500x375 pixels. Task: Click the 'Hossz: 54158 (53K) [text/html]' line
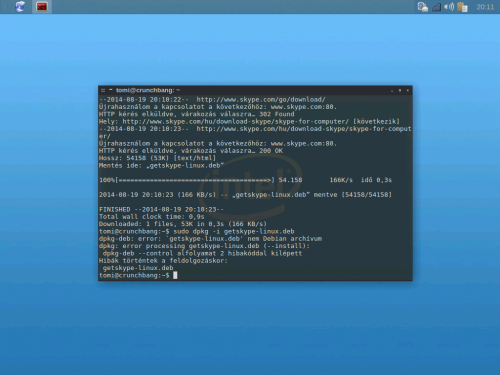click(x=157, y=158)
